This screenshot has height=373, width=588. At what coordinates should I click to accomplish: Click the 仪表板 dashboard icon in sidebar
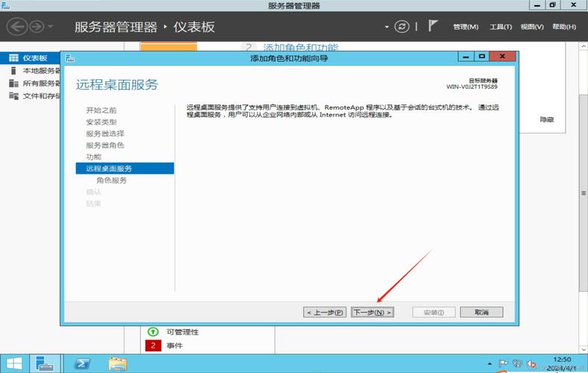[13, 58]
